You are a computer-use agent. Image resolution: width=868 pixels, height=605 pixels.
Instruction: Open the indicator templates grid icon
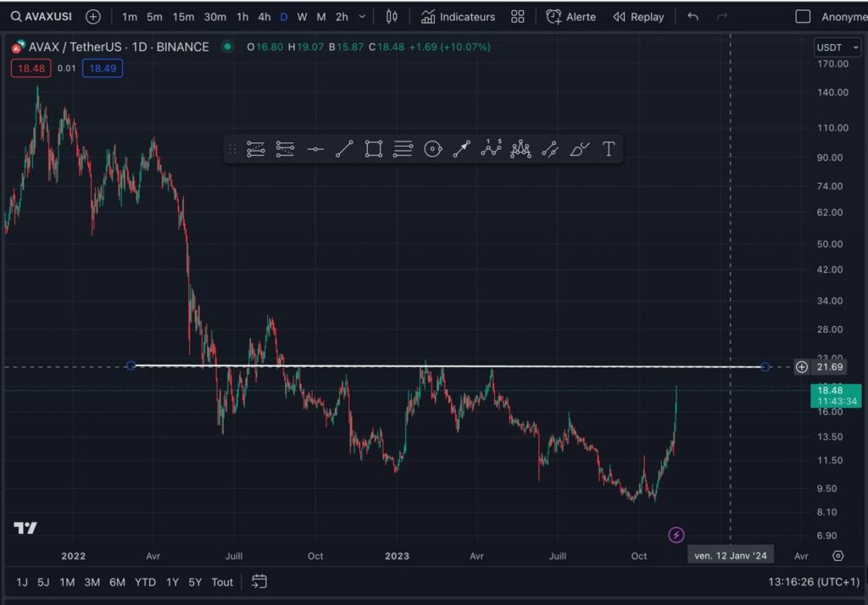[518, 17]
